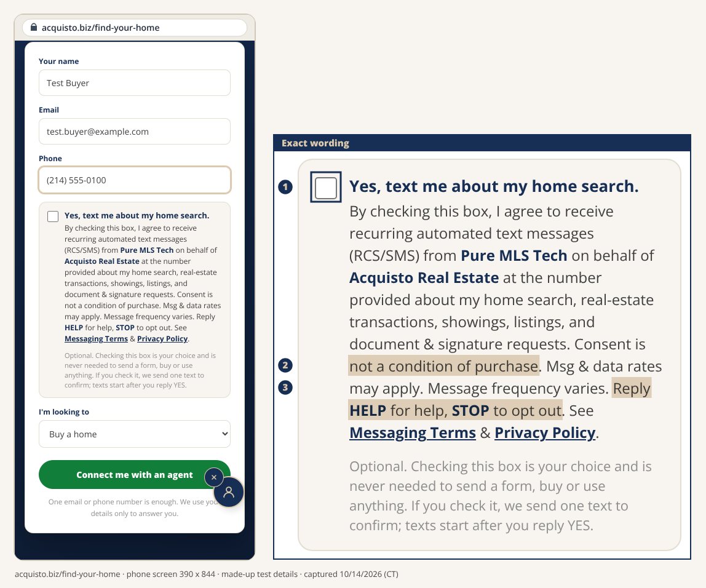Image resolution: width=706 pixels, height=588 pixels.
Task: Open enlarged Messaging Terms link in Exact wording
Action: coord(413,432)
